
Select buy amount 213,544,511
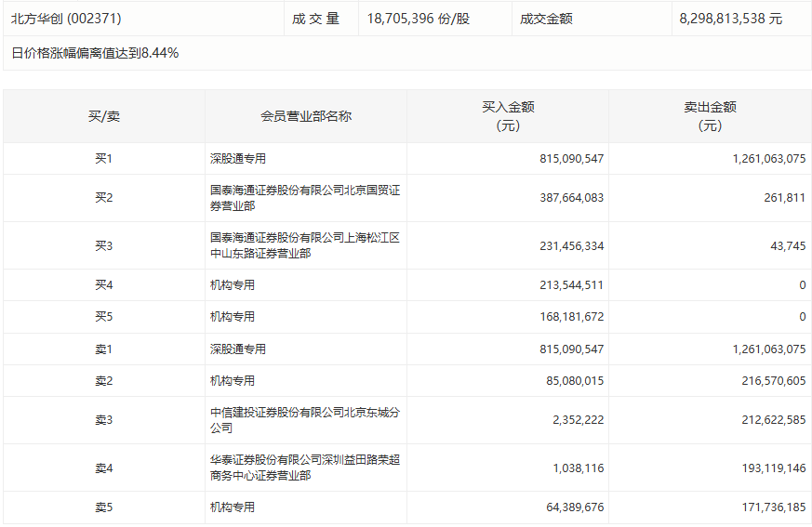(572, 284)
